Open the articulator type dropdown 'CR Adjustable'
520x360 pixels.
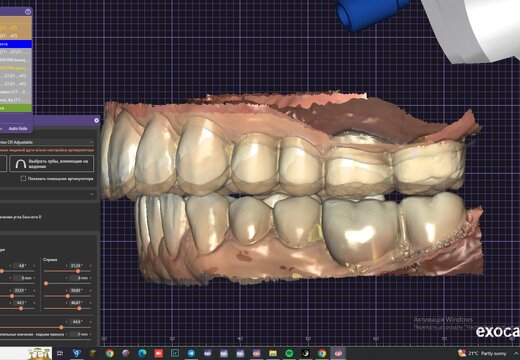[47, 142]
